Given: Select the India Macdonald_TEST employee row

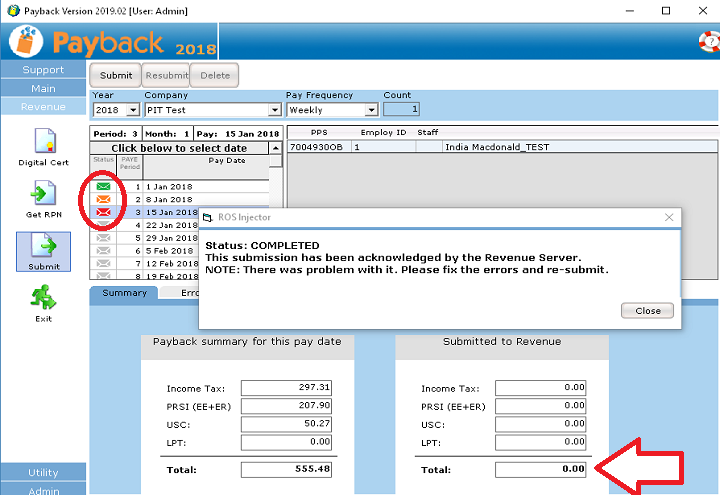Looking at the screenshot, I should coord(500,147).
